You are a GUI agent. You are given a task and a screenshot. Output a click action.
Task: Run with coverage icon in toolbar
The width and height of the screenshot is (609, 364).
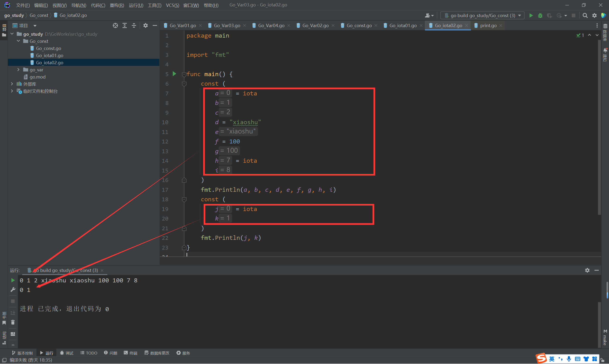point(549,15)
